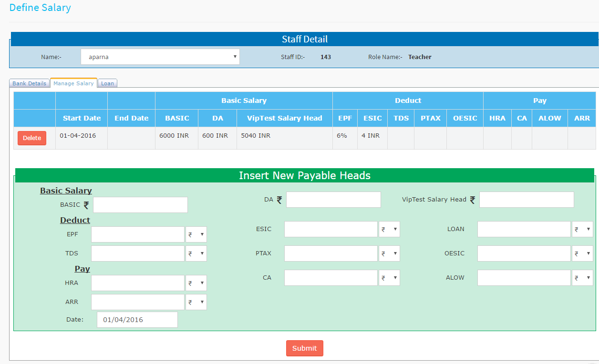Switch to the Bank Details tab

(x=30, y=83)
